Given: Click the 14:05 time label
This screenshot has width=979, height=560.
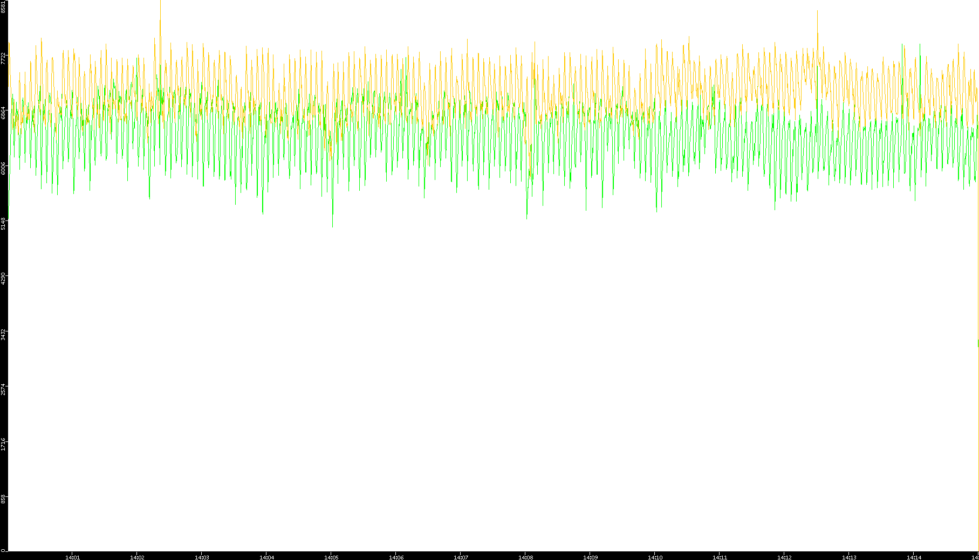Looking at the screenshot, I should point(331,557).
